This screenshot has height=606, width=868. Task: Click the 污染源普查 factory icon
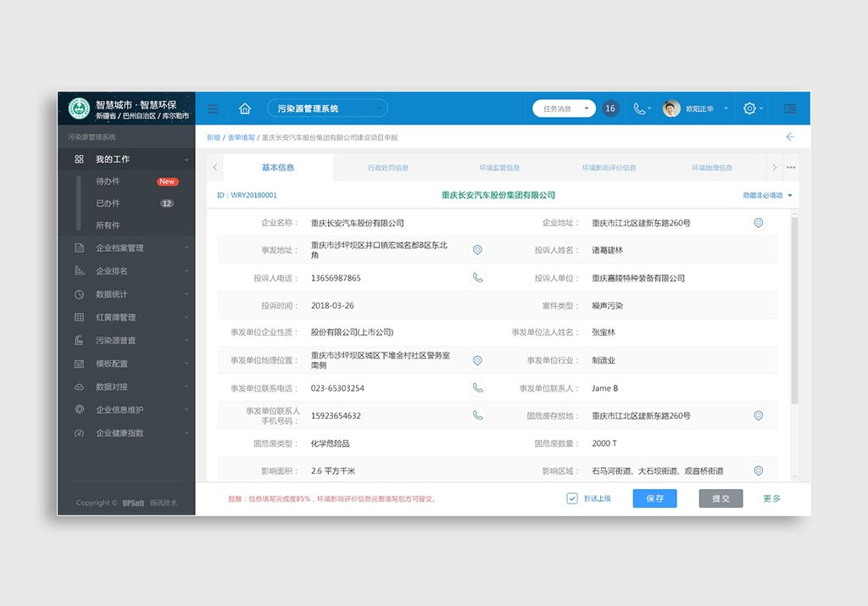click(79, 341)
